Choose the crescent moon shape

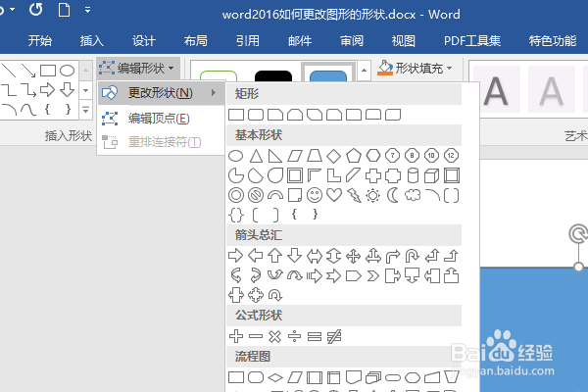[x=393, y=195]
